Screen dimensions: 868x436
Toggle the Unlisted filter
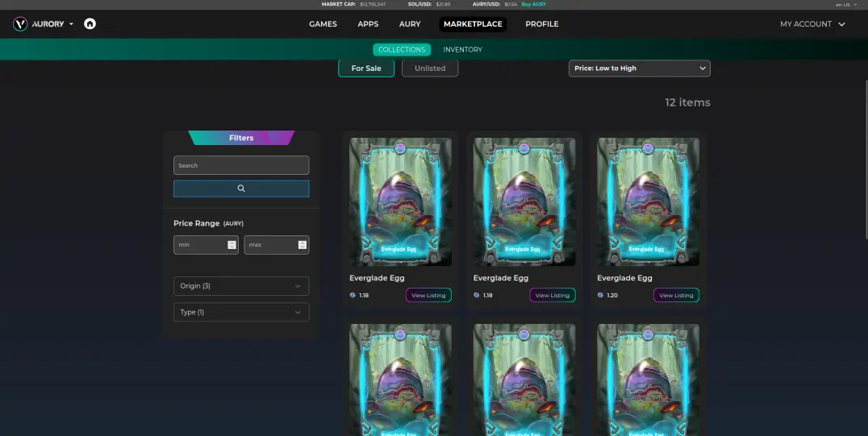click(x=430, y=68)
